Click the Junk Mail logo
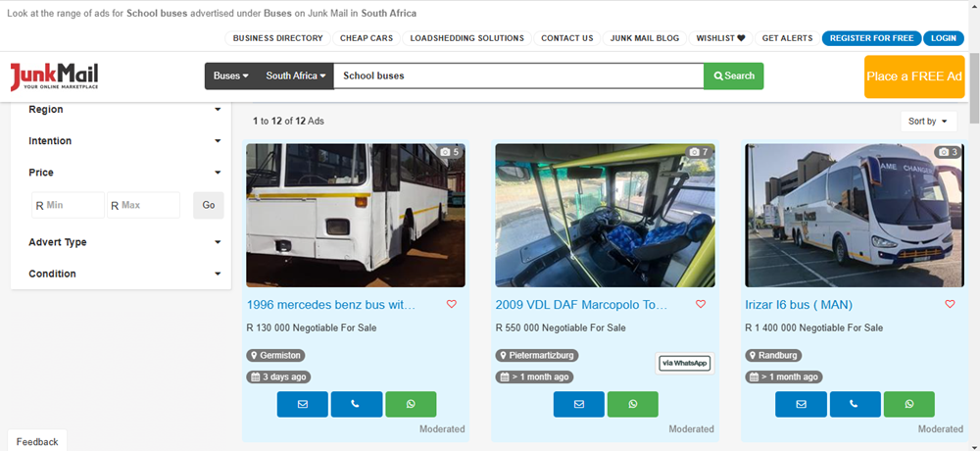The height and width of the screenshot is (451, 980). (54, 76)
